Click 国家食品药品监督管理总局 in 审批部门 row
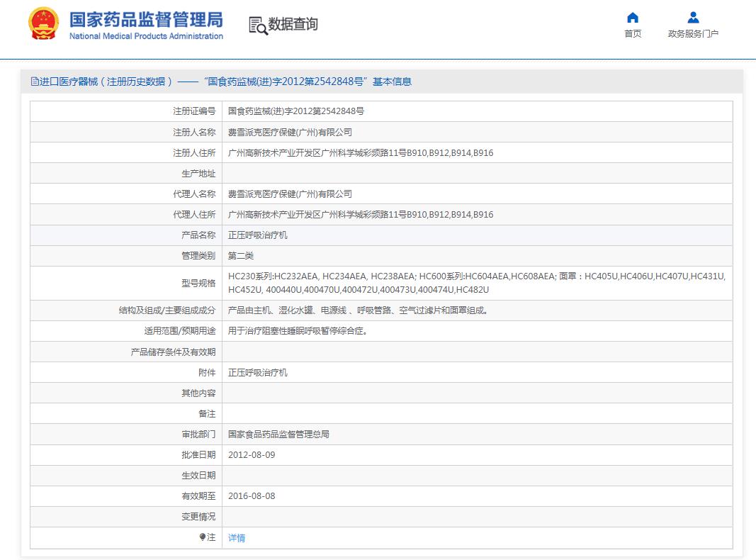The width and height of the screenshot is (756, 560). (278, 435)
